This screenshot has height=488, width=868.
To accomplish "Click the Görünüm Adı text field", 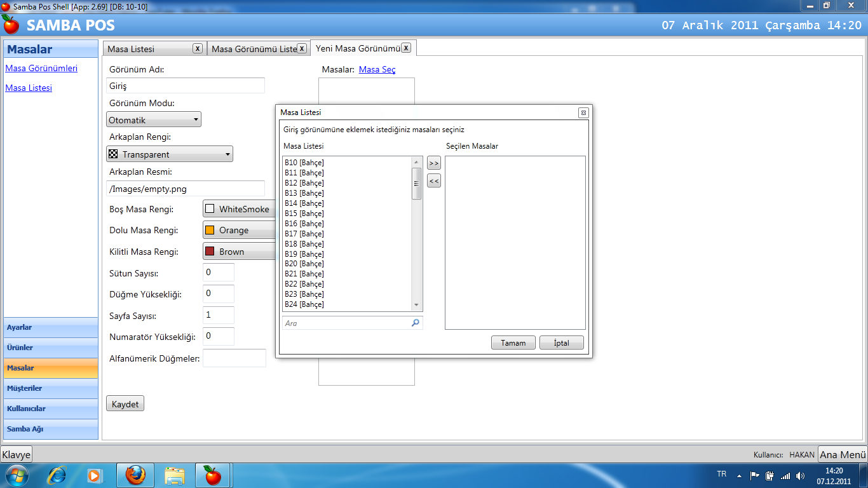I will tap(186, 86).
